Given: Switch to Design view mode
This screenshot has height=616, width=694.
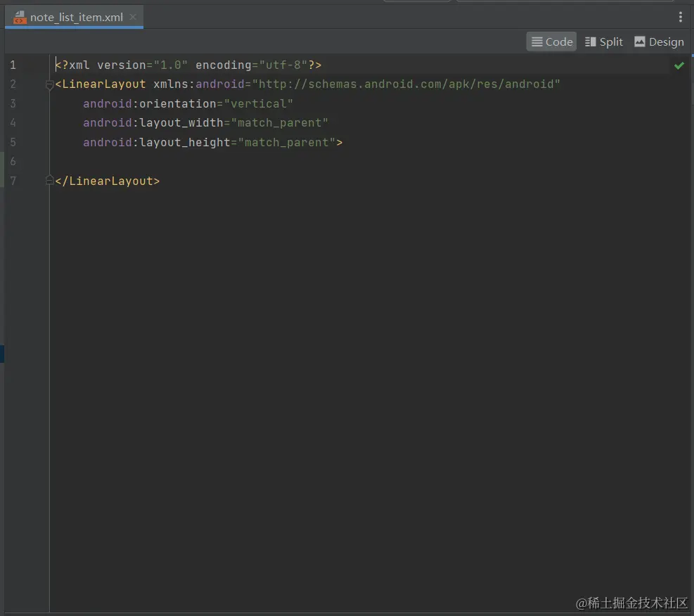Looking at the screenshot, I should (x=659, y=41).
